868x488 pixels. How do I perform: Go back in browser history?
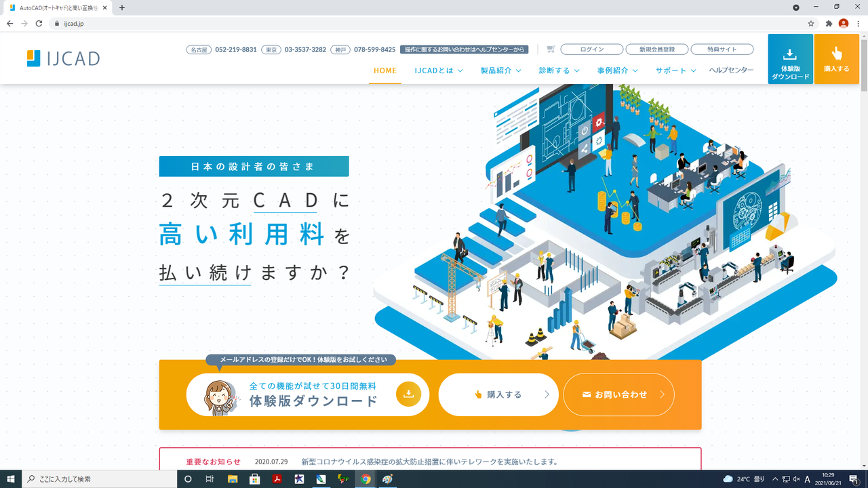pos(9,23)
